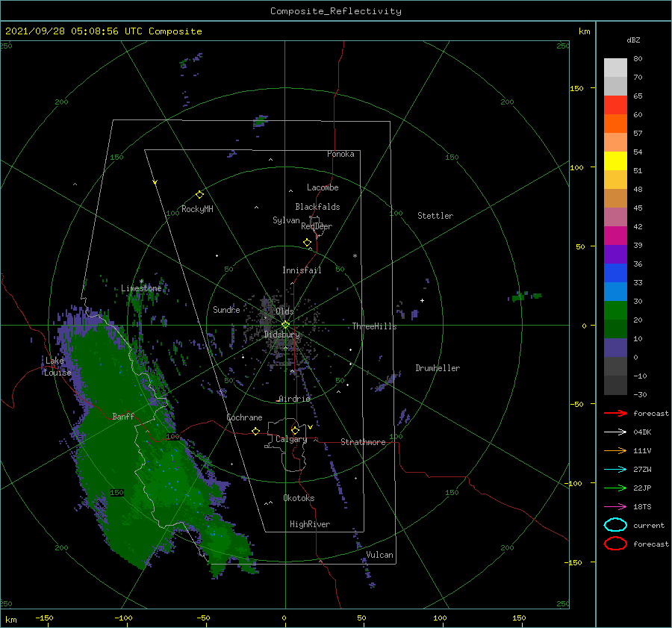Viewport: 672px width, 628px height.
Task: Click the Olds label near radar center
Action: [284, 311]
